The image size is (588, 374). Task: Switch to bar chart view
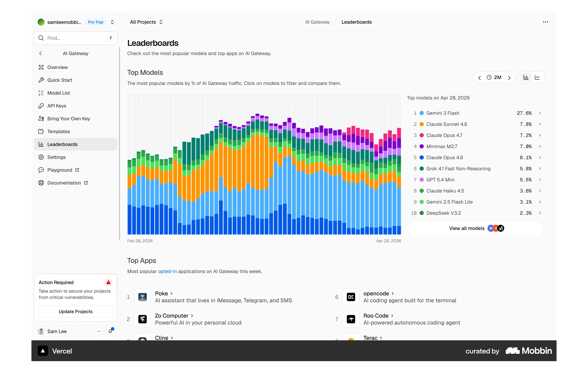coord(526,77)
